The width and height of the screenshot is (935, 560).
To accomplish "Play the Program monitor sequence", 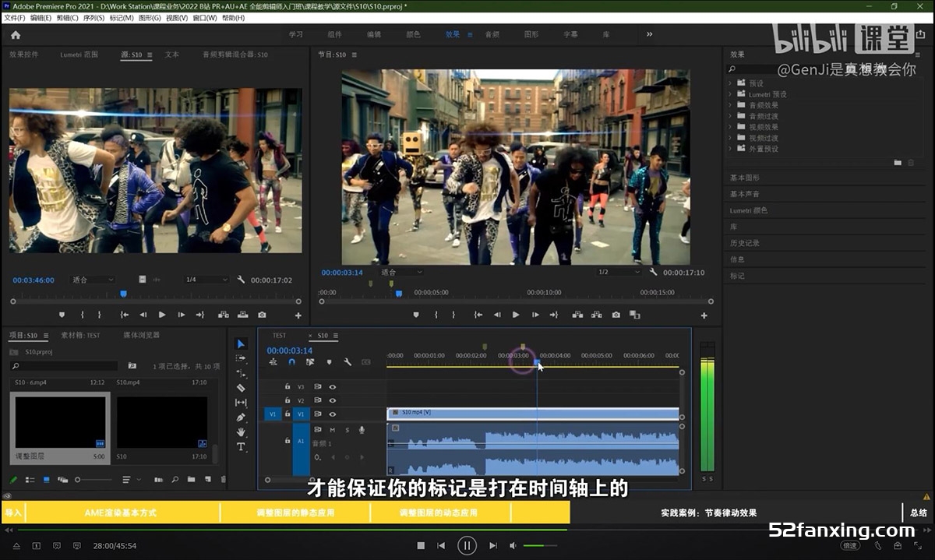I will coord(516,315).
